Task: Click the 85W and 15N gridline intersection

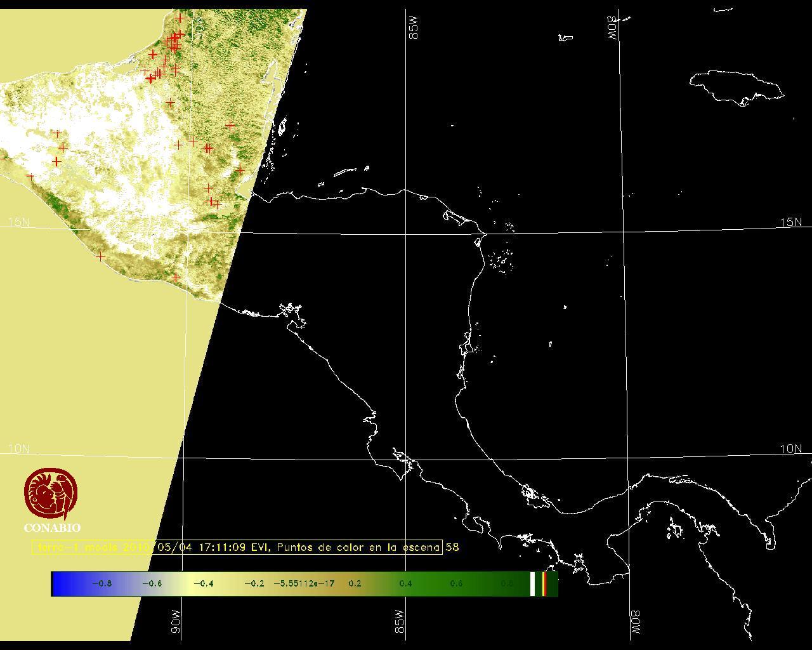Action: [406, 233]
